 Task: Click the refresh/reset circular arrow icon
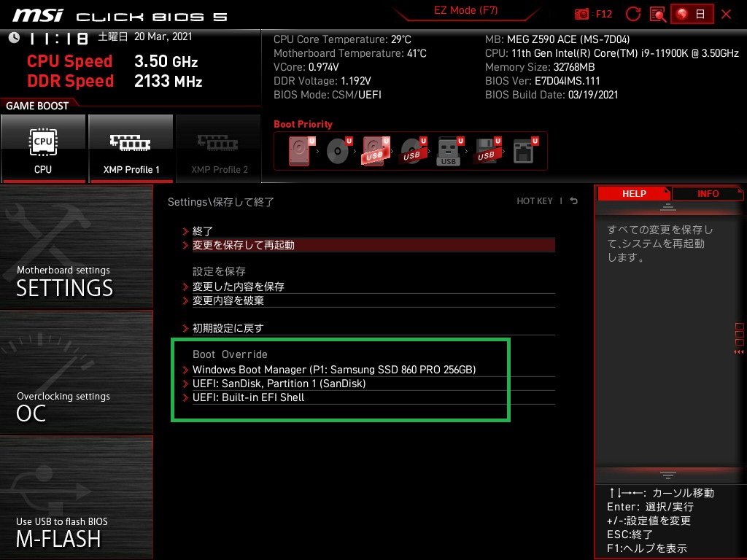tap(632, 14)
